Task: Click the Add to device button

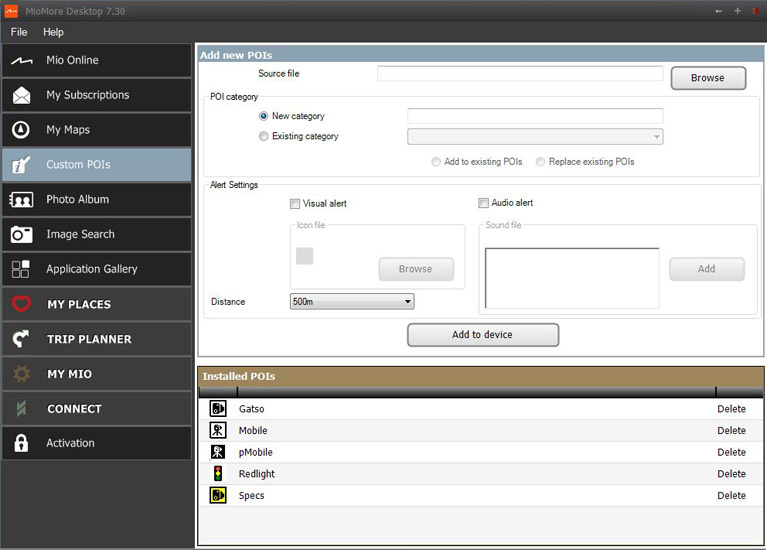Action: tap(483, 335)
